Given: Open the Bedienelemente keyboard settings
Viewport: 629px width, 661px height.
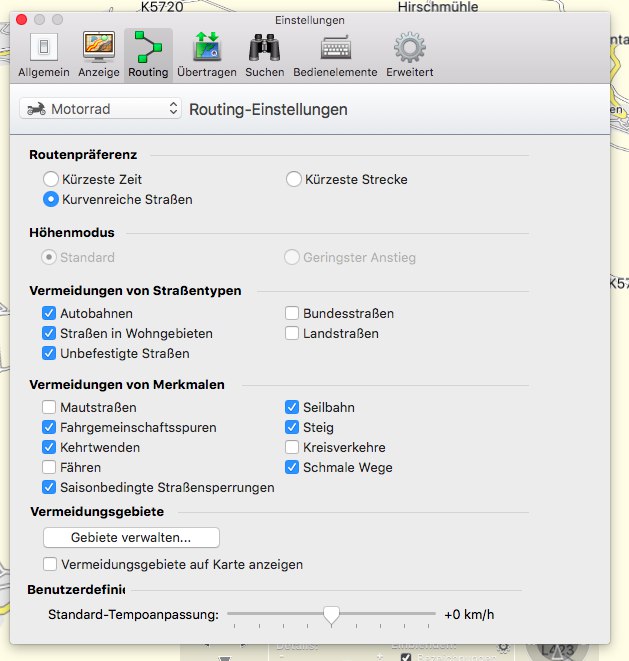Looking at the screenshot, I should [335, 54].
